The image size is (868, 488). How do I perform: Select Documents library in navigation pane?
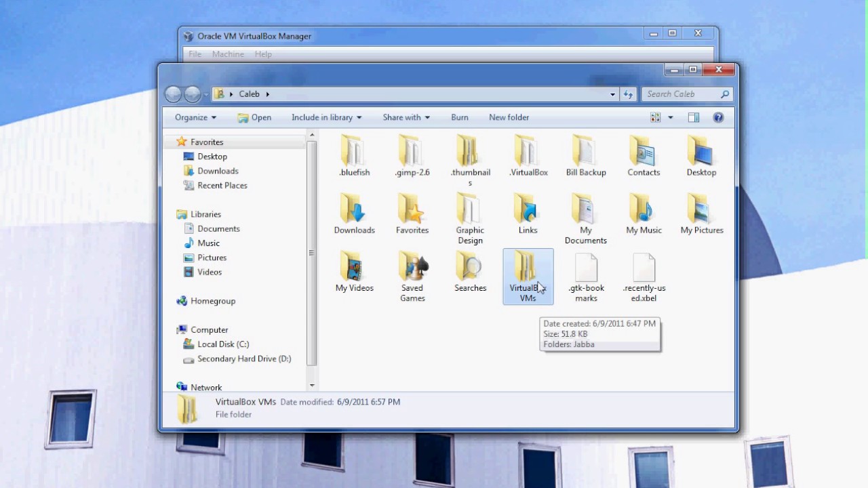click(x=218, y=228)
